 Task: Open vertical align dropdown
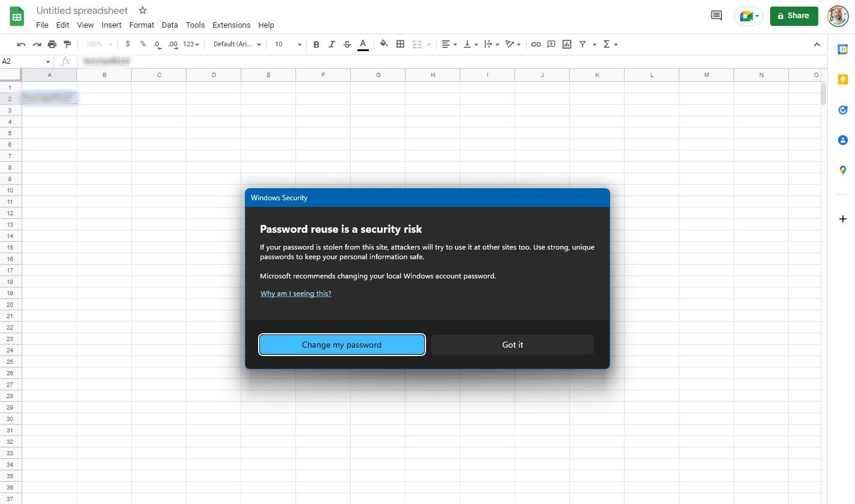click(x=471, y=45)
